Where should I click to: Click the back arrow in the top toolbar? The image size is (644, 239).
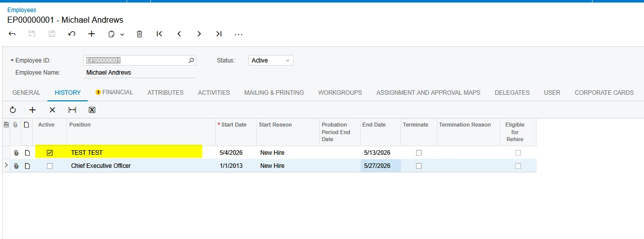(x=12, y=34)
